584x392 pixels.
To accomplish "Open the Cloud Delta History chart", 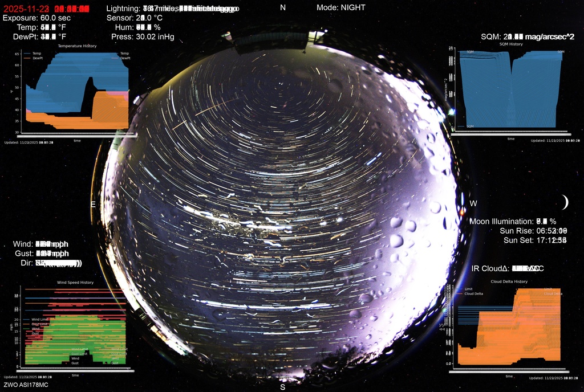I will pos(509,326).
